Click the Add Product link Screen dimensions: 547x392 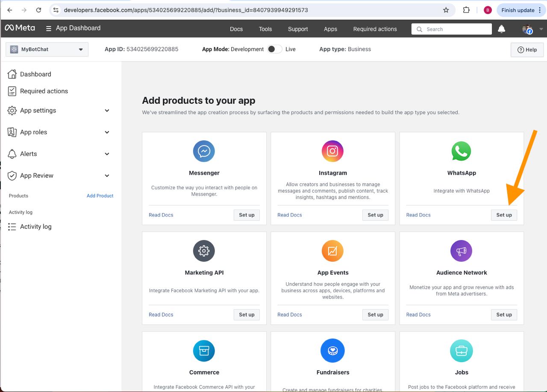click(x=100, y=196)
